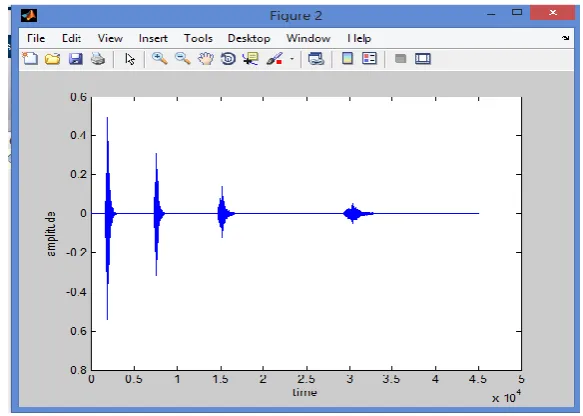The width and height of the screenshot is (583, 416).
Task: Open the Edit menu
Action: [x=71, y=38]
